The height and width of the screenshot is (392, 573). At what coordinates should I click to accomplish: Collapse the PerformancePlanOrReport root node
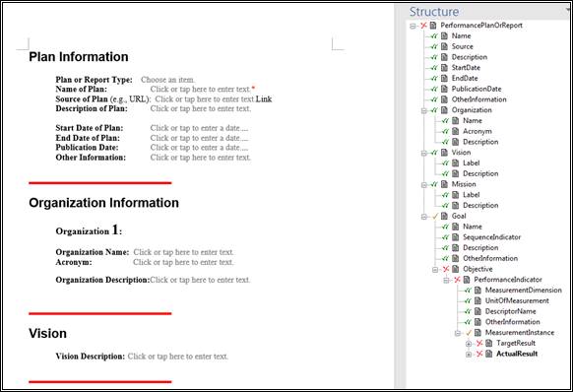413,26
